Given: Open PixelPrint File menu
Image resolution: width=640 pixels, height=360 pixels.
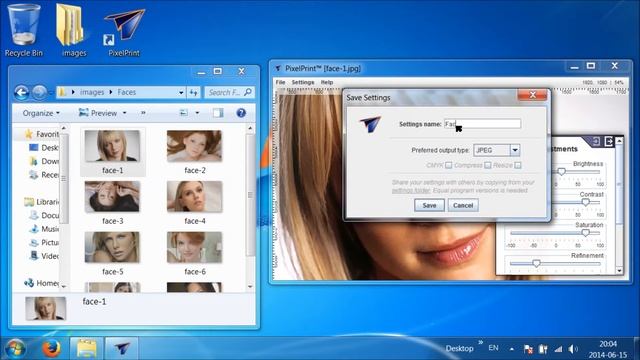Looking at the screenshot, I should click(x=280, y=82).
